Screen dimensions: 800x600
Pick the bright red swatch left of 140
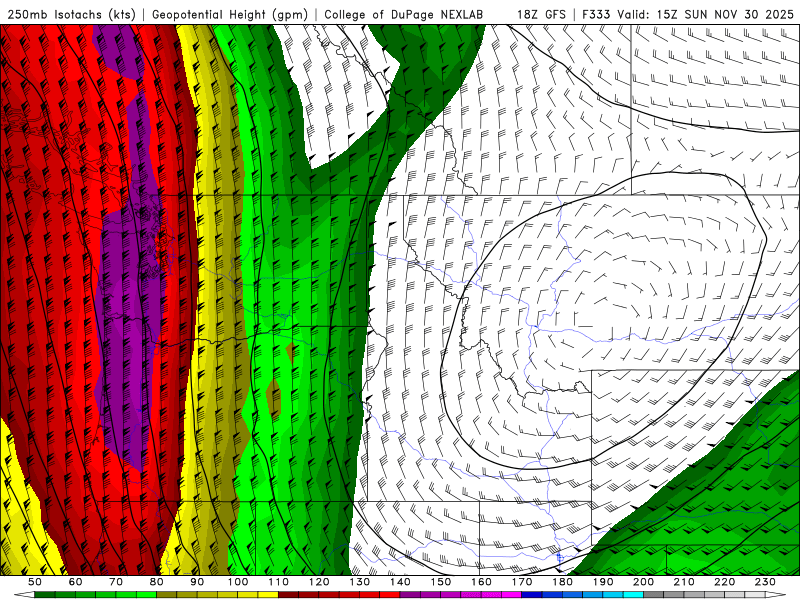(390, 595)
